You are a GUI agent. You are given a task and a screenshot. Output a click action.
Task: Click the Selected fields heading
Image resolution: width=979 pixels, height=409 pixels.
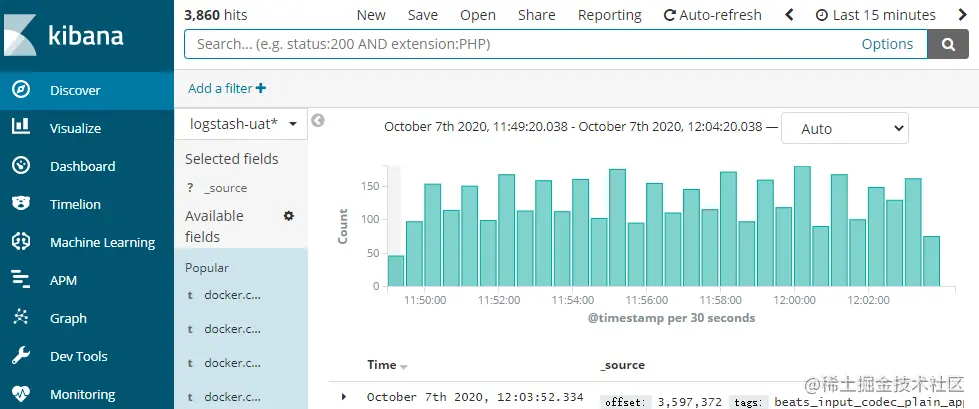click(x=232, y=159)
